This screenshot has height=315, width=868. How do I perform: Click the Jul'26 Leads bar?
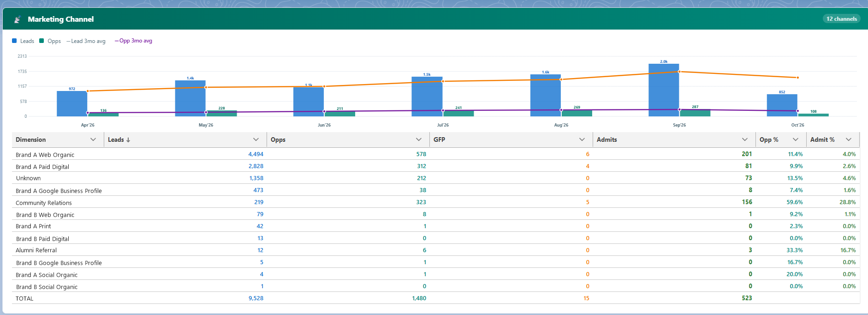pos(427,97)
